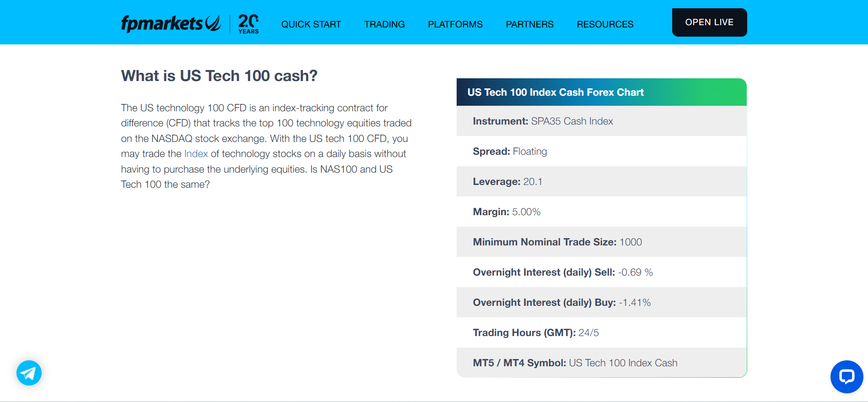Click the 'Overnight Interest (daily) Buy' row
Image resolution: width=868 pixels, height=402 pixels.
coord(601,302)
